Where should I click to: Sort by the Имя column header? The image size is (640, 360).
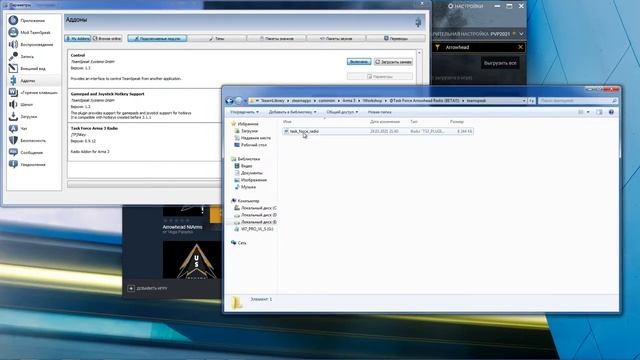[287, 122]
